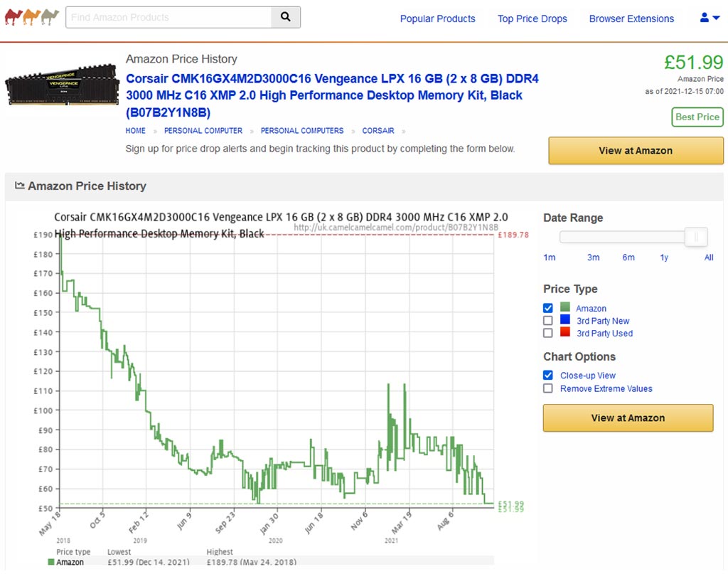Select the 1y date range
728x574 pixels.
[664, 257]
